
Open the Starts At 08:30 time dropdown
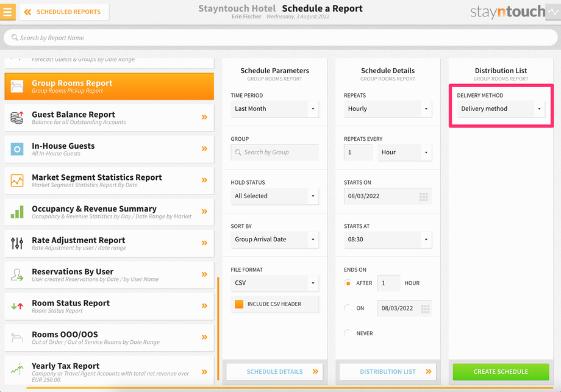388,239
